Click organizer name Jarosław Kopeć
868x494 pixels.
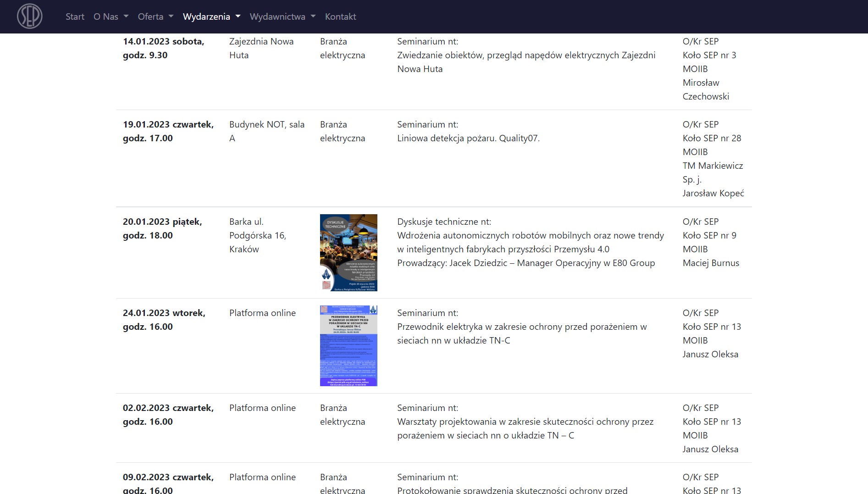pos(713,193)
